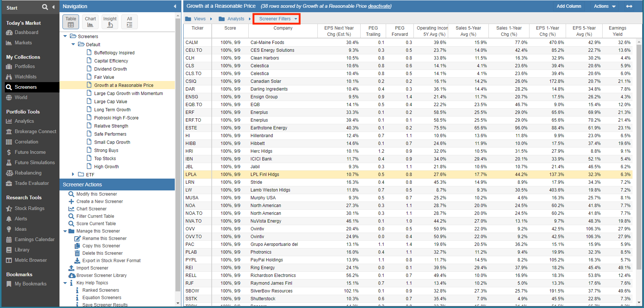Expand the ETF folder

pyautogui.click(x=73, y=175)
